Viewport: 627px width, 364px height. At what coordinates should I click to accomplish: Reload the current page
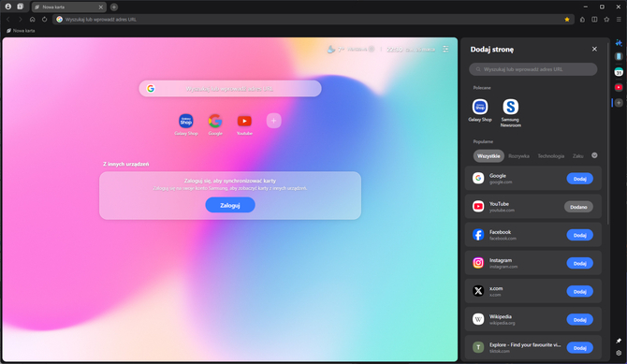point(44,20)
